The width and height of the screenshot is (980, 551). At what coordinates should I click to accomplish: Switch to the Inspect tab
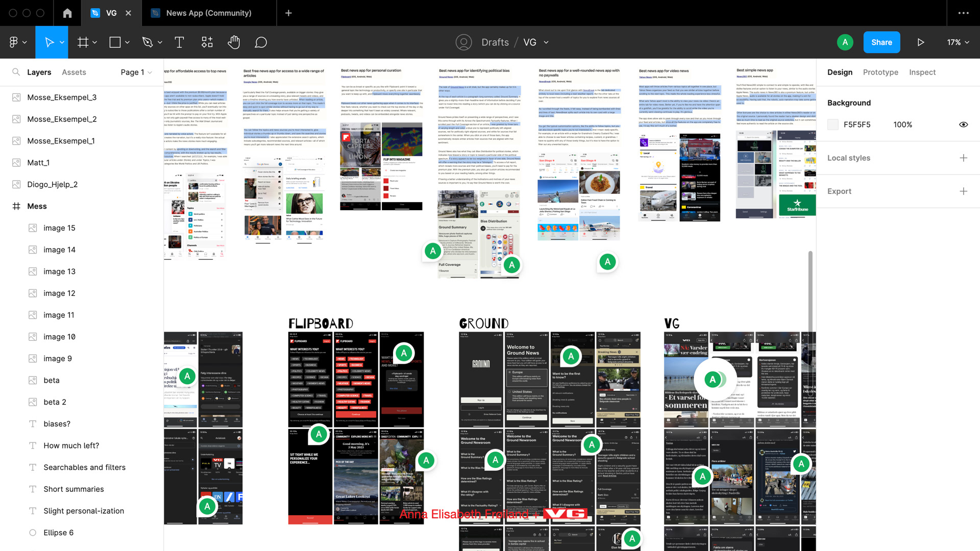(x=922, y=72)
